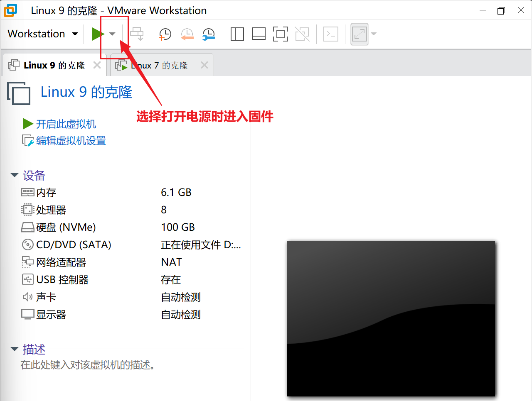Open the snapshot manager icon
This screenshot has width=532, height=401.
(209, 34)
